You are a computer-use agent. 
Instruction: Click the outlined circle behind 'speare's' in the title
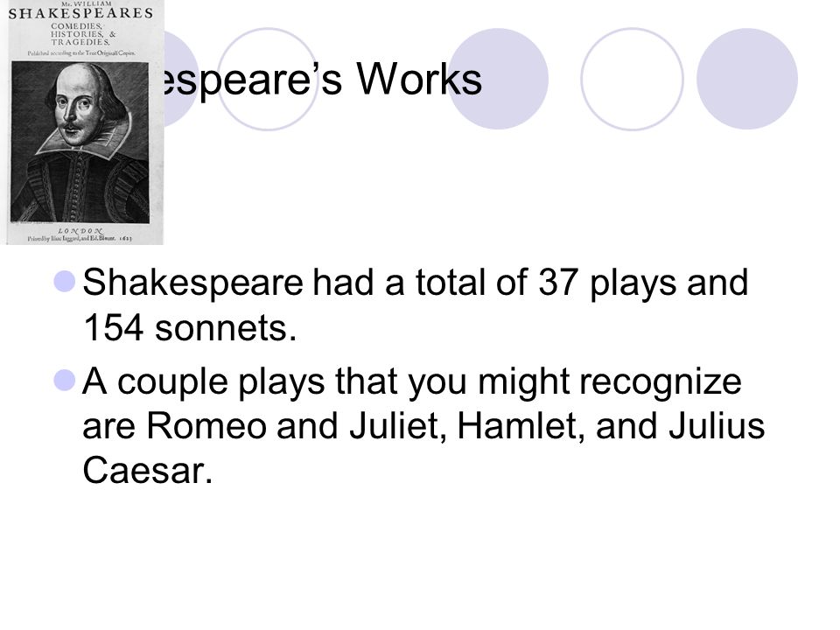[268, 80]
